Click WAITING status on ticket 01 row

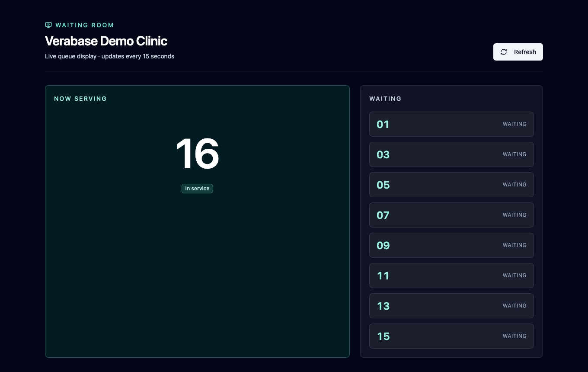tap(514, 124)
